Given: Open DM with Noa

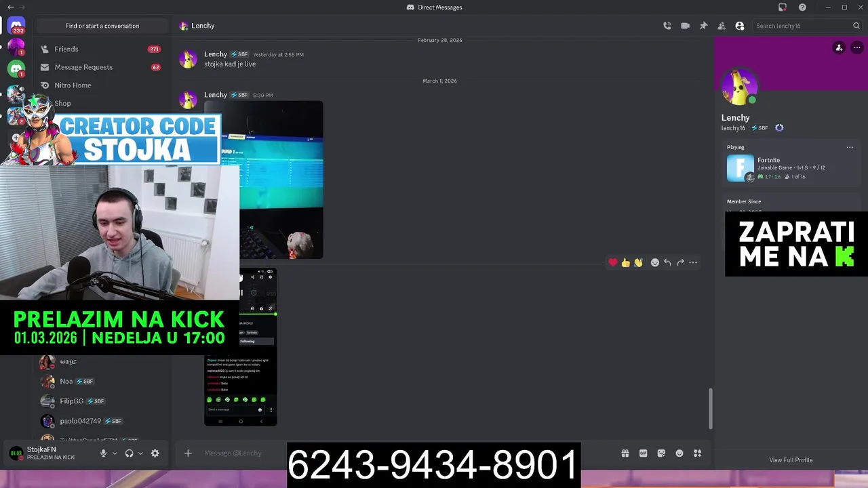Looking at the screenshot, I should click(102, 382).
